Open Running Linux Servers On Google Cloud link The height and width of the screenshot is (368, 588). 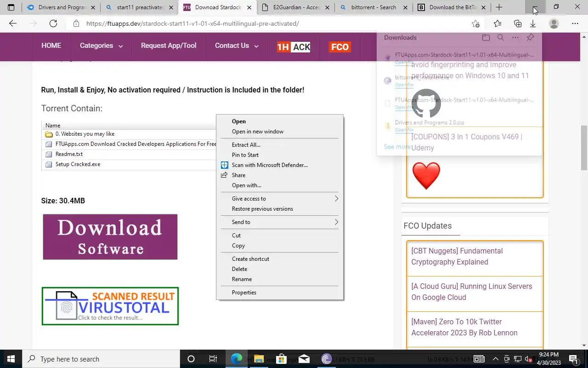point(472,292)
